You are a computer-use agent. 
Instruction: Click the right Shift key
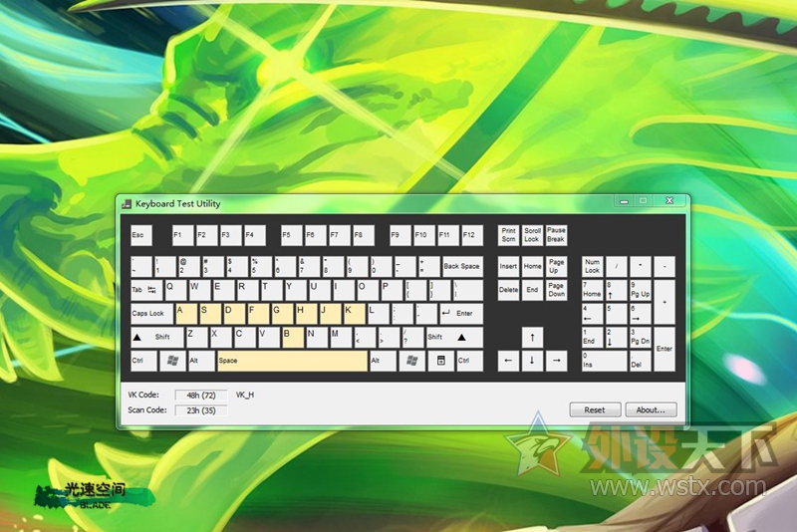tap(454, 338)
